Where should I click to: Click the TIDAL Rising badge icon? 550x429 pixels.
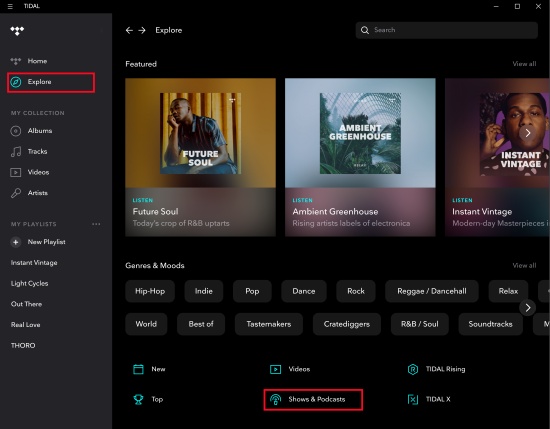pos(413,369)
